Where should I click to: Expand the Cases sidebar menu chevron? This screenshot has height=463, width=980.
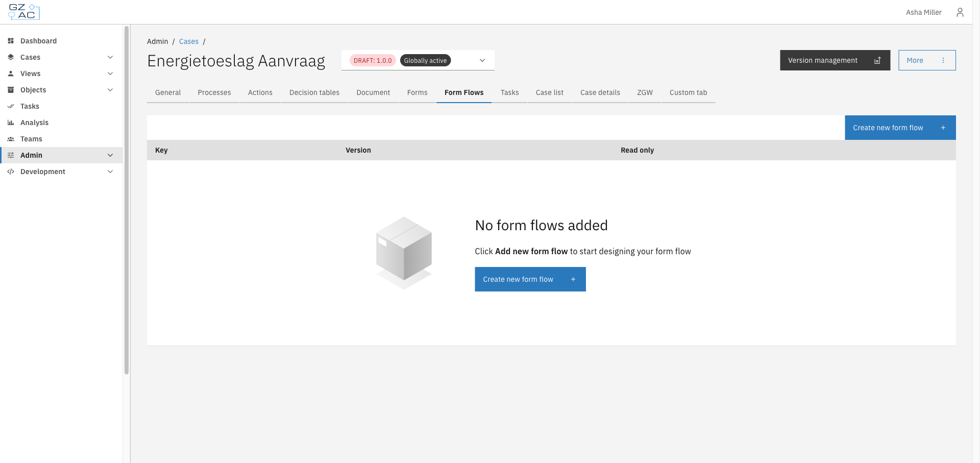click(110, 57)
